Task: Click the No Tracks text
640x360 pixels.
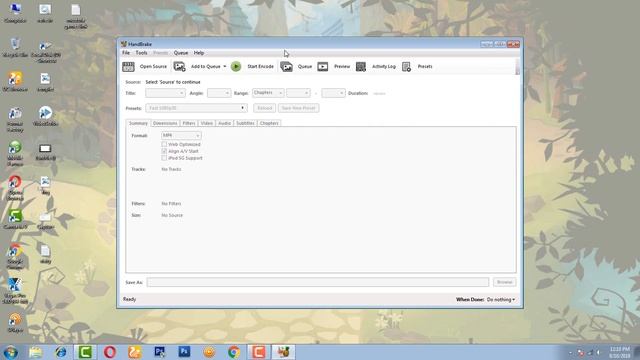Action: click(171, 169)
